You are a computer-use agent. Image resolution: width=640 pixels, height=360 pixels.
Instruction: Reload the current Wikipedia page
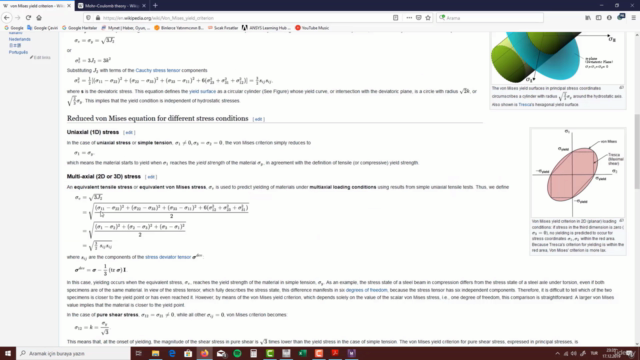click(x=28, y=18)
